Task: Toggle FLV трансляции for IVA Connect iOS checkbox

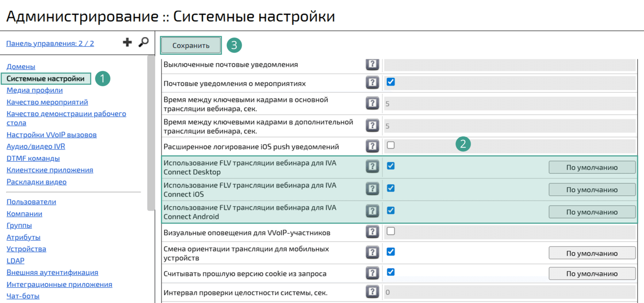Action: coord(391,188)
